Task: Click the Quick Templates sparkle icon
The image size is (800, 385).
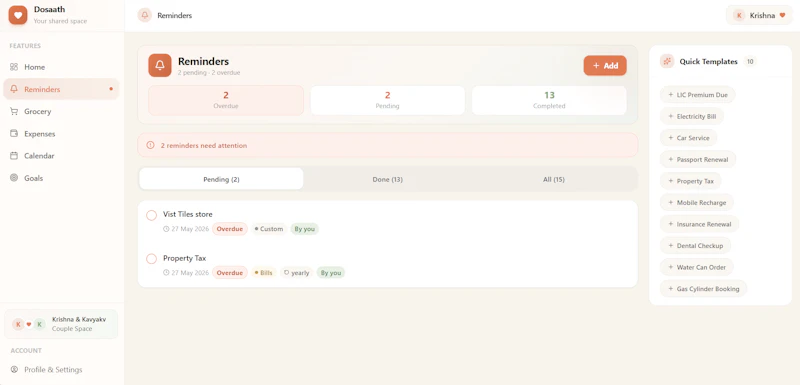Action: pos(667,61)
